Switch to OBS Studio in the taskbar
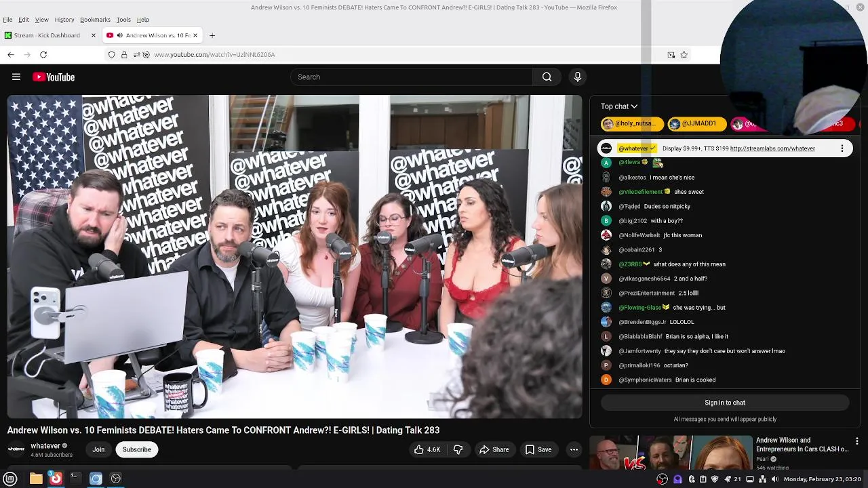The width and height of the screenshot is (868, 488). (x=116, y=479)
